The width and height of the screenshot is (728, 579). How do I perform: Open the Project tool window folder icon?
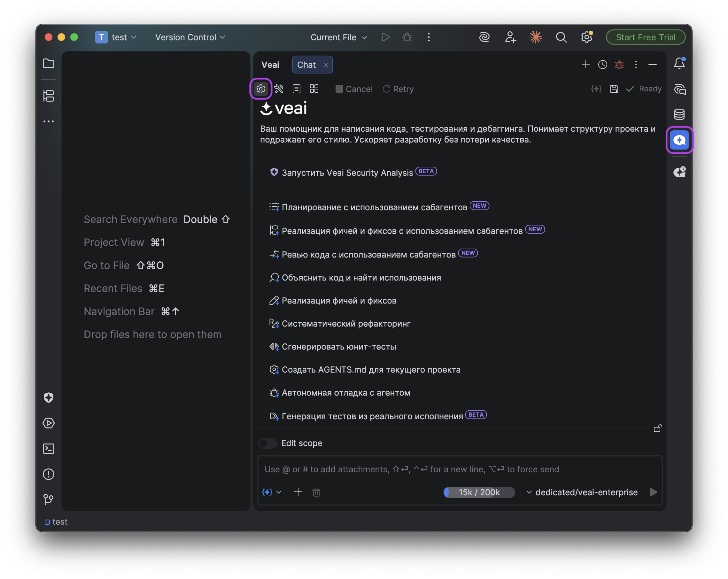pyautogui.click(x=49, y=64)
